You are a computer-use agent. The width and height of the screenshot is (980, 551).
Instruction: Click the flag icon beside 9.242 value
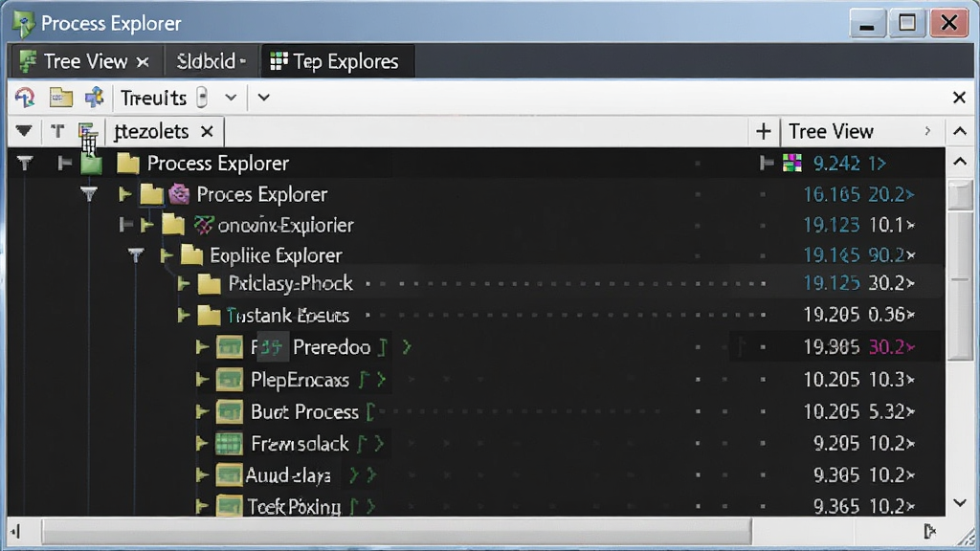tap(767, 163)
